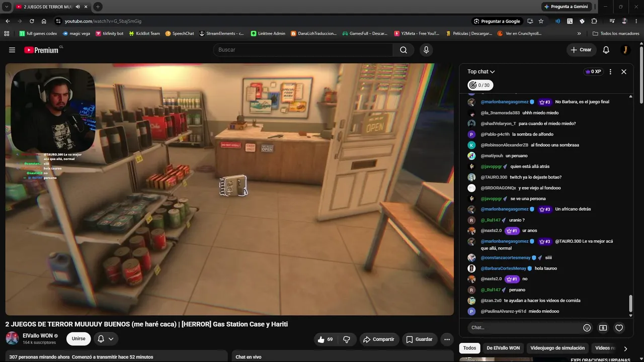The image size is (644, 362).
Task: Click the browser address bar URL
Action: pyautogui.click(x=103, y=21)
